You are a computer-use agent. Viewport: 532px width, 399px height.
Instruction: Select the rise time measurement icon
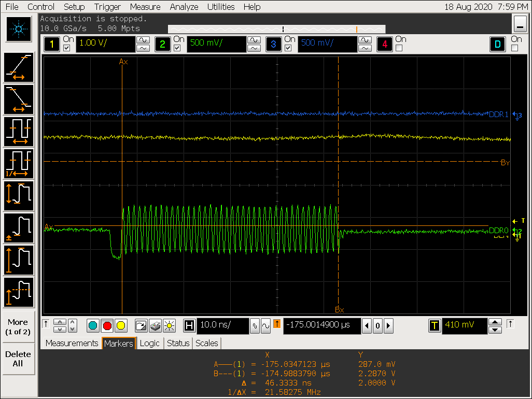point(19,67)
